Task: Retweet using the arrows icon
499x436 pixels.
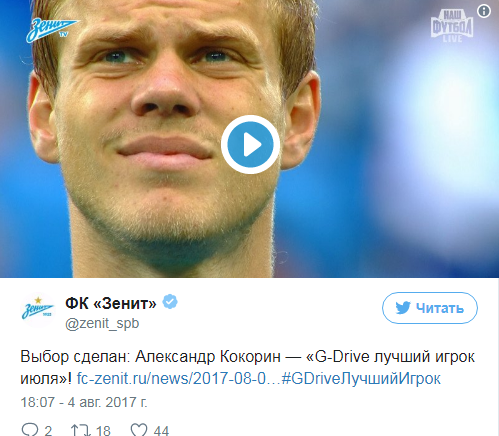Action: pyautogui.click(x=81, y=430)
